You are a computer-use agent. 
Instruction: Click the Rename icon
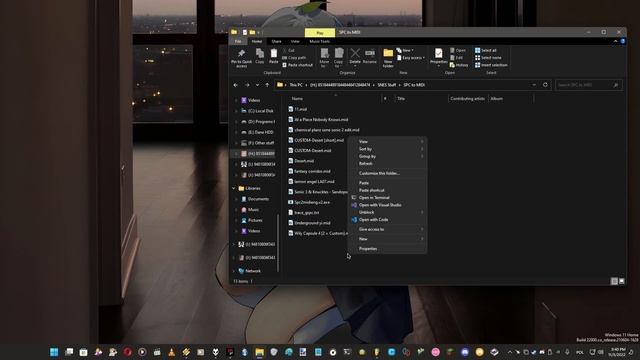coord(370,53)
